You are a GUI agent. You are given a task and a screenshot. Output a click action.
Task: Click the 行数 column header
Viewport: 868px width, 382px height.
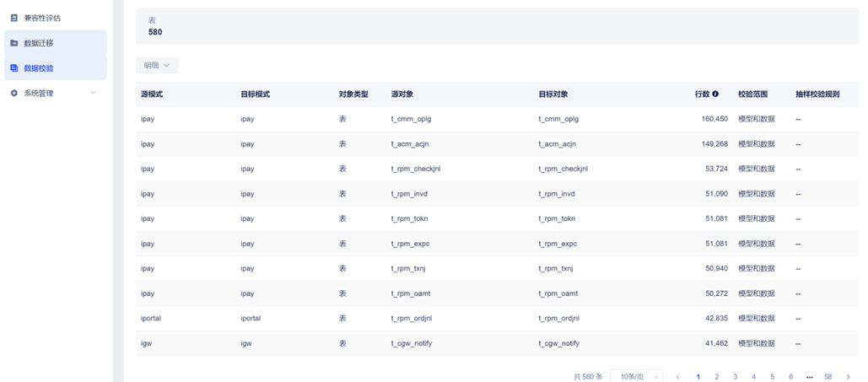[x=702, y=94]
